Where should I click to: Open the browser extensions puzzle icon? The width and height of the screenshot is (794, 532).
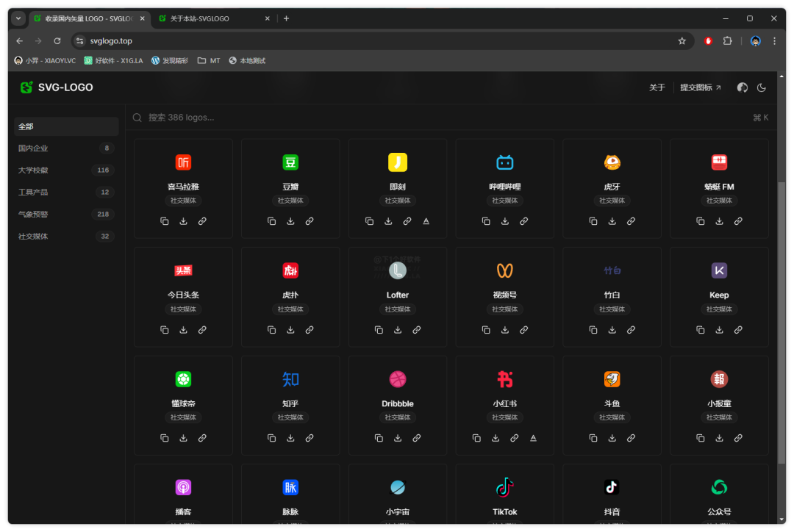pyautogui.click(x=728, y=41)
